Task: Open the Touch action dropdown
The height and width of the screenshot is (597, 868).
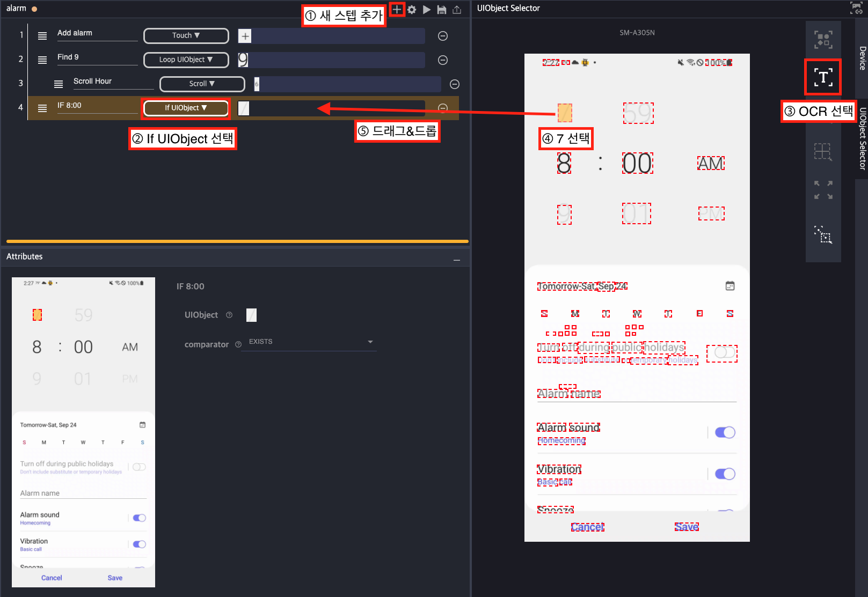Action: point(186,35)
